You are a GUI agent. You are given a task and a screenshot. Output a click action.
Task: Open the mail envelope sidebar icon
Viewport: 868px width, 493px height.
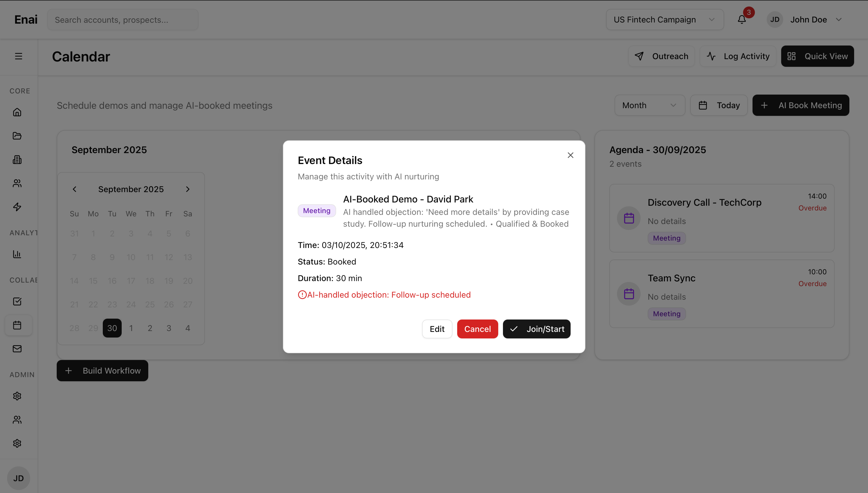(17, 349)
